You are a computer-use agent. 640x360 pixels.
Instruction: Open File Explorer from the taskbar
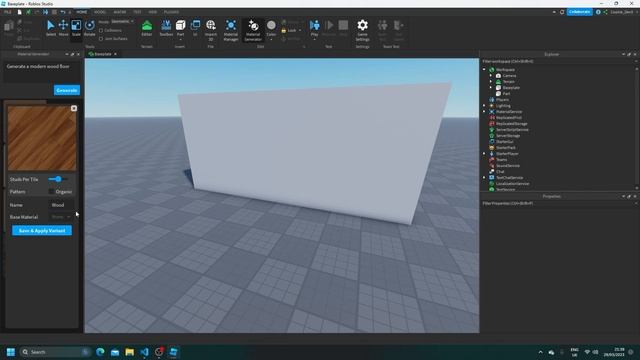(129, 352)
